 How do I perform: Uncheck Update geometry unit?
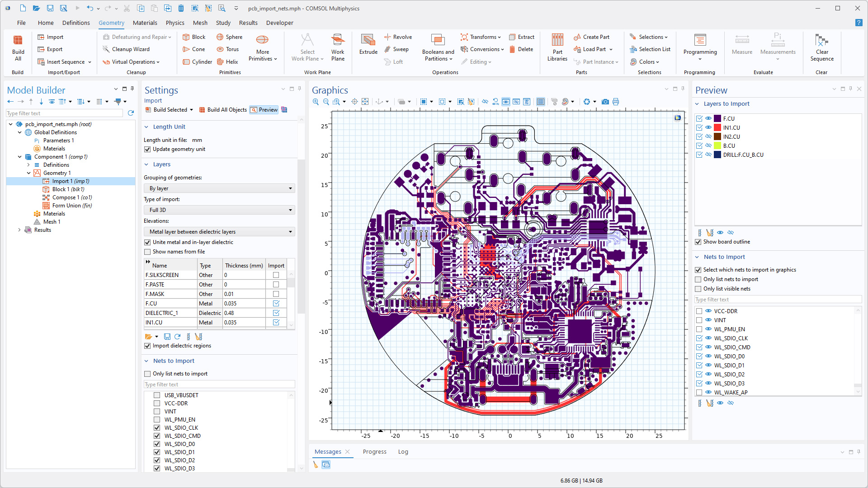tap(147, 149)
